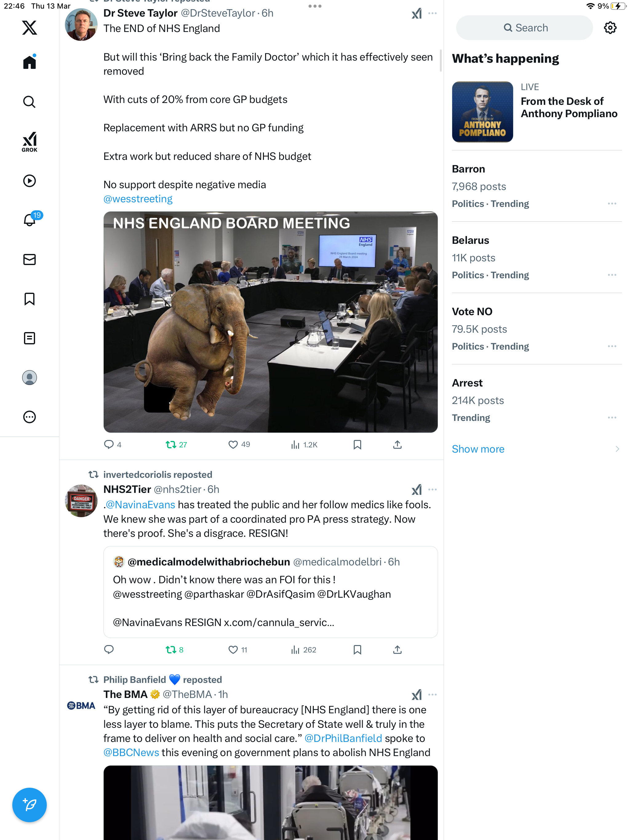Viewport: 630px width, 840px height.
Task: Bookmark the NHS2Tier post
Action: [357, 650]
